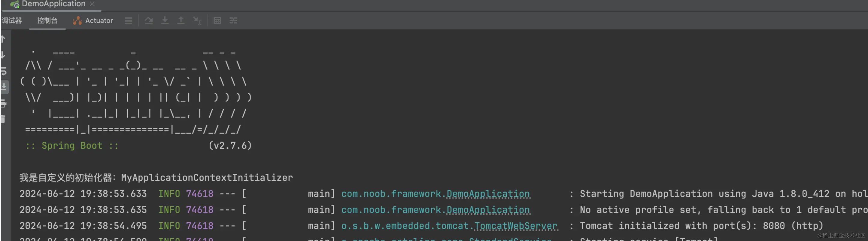Click the show execution point icon
This screenshot has width=868, height=241.
tap(128, 20)
